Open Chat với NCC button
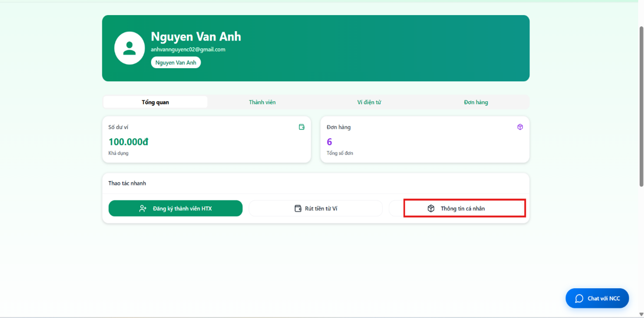This screenshot has height=318, width=644. point(597,299)
